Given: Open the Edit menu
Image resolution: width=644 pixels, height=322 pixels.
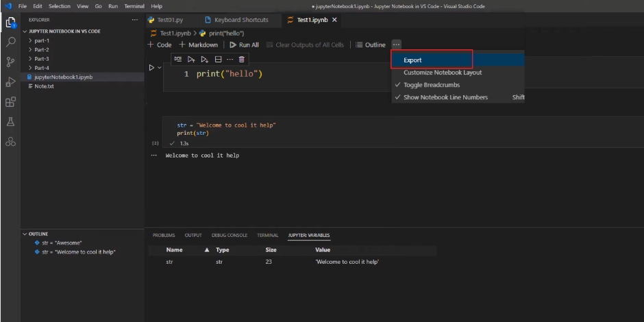Looking at the screenshot, I should [38, 6].
